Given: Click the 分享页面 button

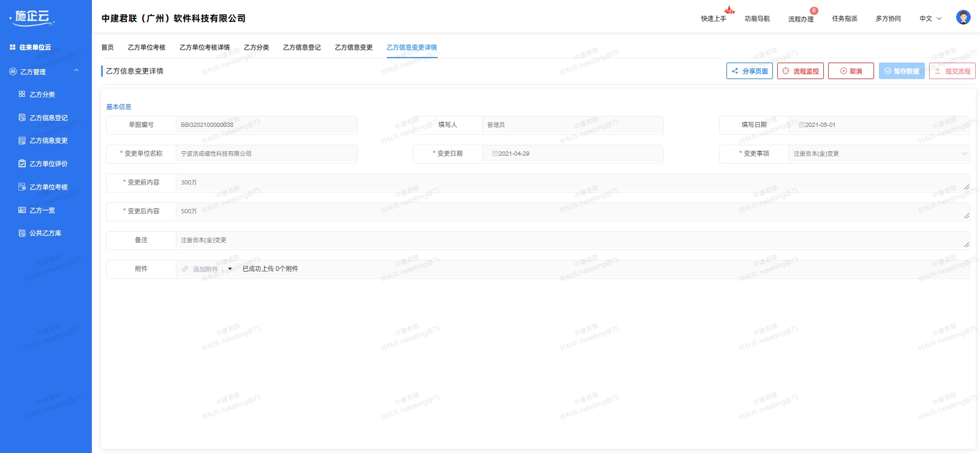Looking at the screenshot, I should coord(750,71).
